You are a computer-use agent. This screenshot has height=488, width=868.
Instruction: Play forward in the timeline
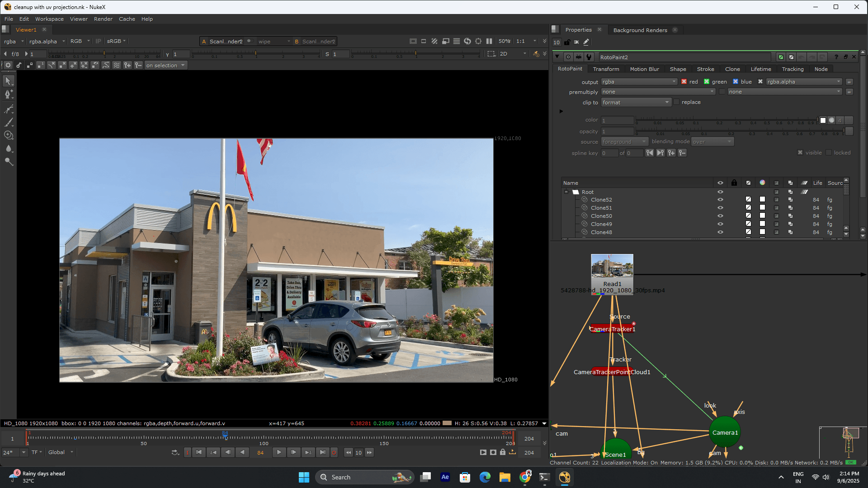click(279, 452)
